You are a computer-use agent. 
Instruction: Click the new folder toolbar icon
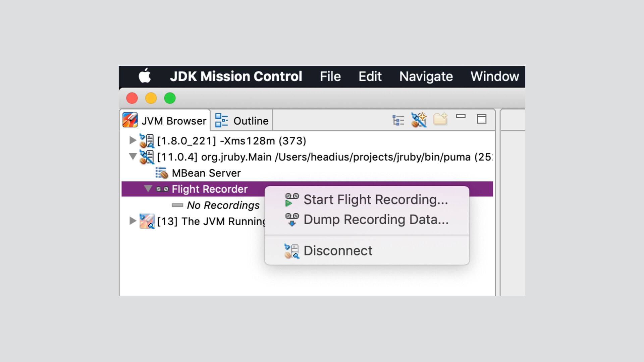click(x=440, y=119)
